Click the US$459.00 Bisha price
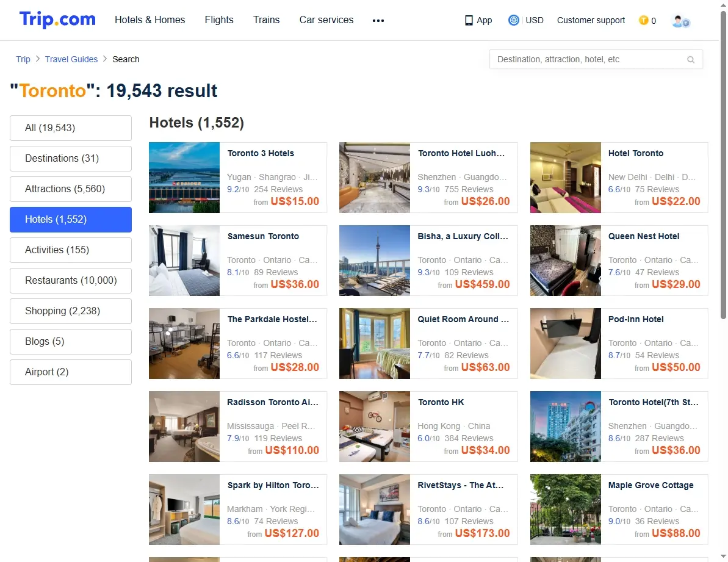The image size is (728, 562). 483,284
